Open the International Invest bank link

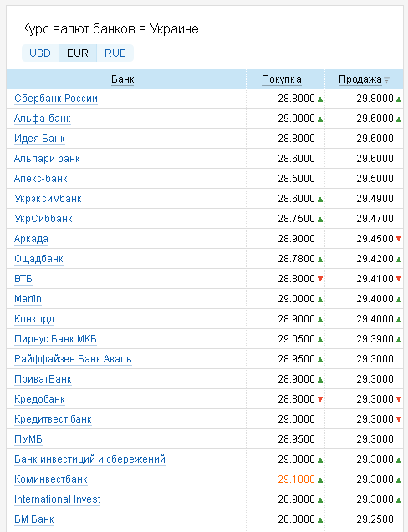coord(57,499)
